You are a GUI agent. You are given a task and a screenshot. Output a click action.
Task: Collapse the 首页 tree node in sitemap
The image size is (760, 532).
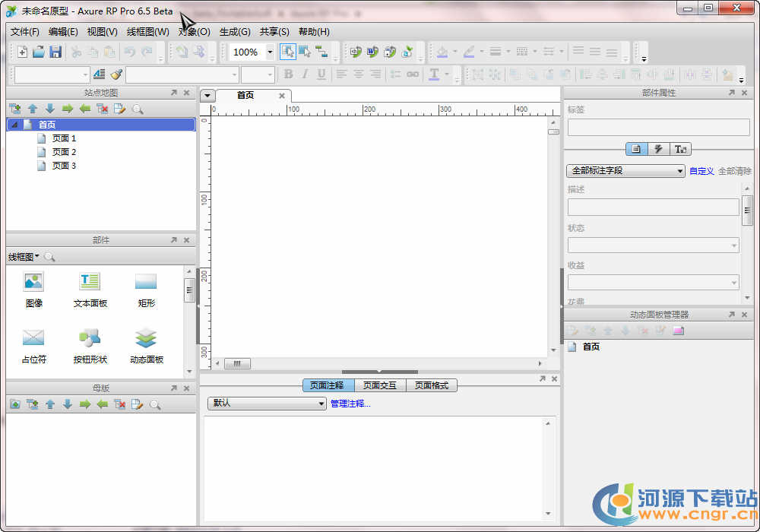tap(14, 125)
